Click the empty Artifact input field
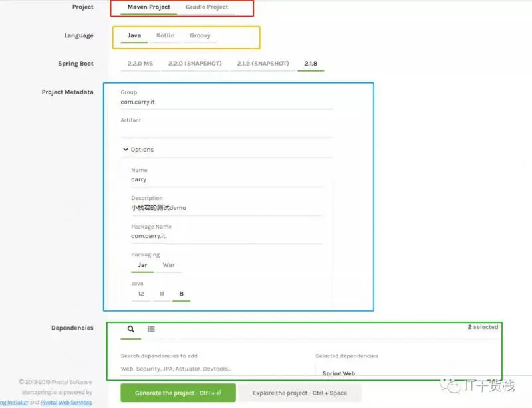This screenshot has height=408, width=532. pyautogui.click(x=226, y=131)
